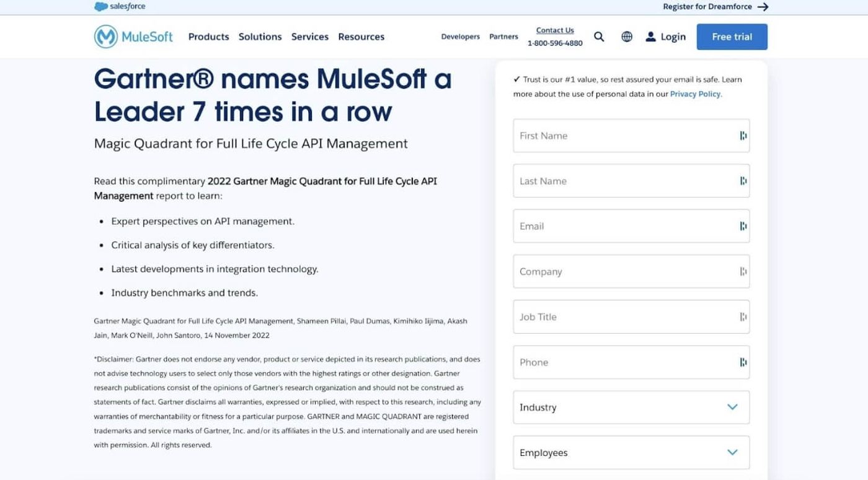Open the Products menu
This screenshot has width=868, height=480.
coord(208,37)
